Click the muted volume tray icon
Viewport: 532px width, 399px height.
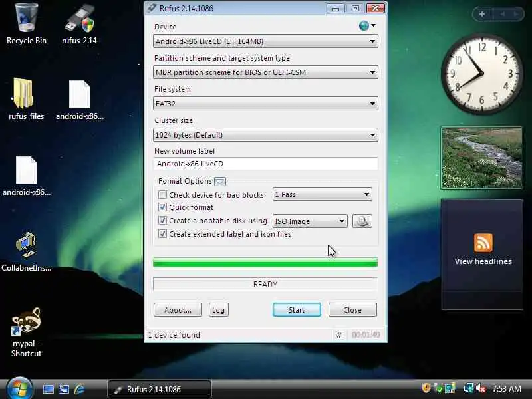481,388
